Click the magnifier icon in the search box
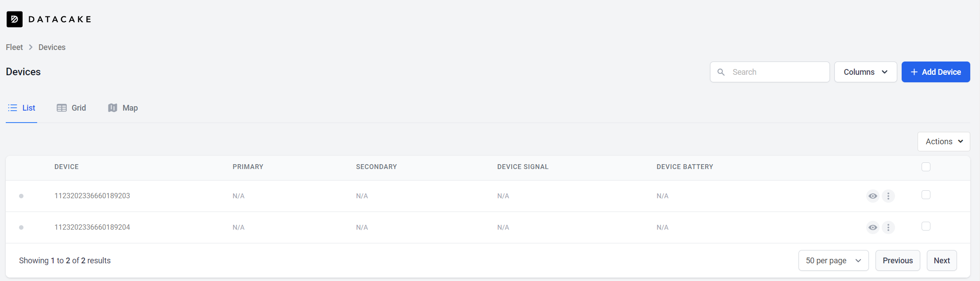980x281 pixels. (721, 72)
